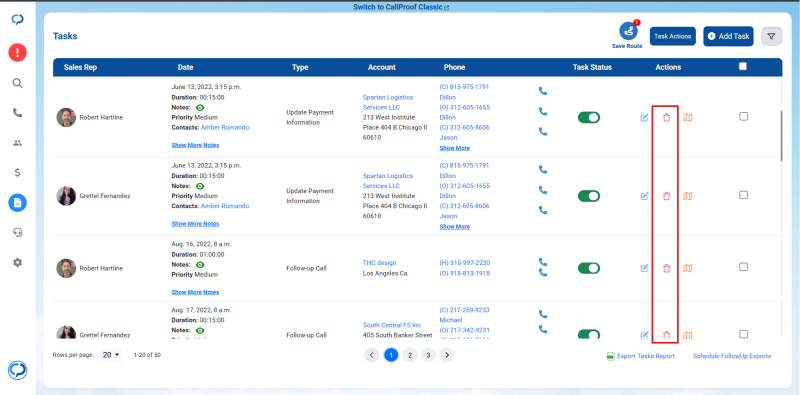Click the Type column header
This screenshot has width=800, height=395.
click(300, 67)
